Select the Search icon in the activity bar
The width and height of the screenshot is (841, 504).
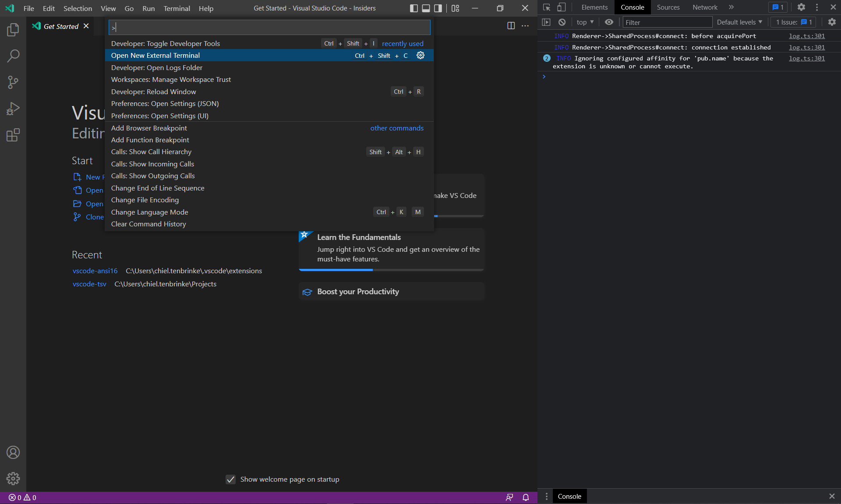pyautogui.click(x=13, y=56)
